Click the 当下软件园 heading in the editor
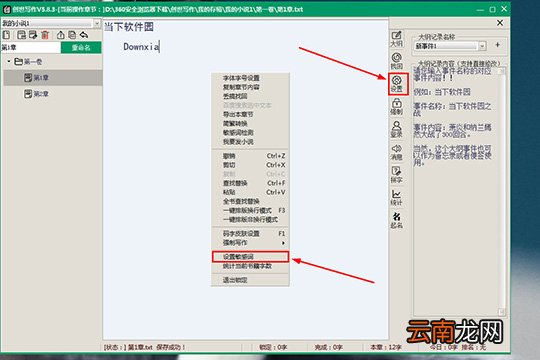This screenshot has height=360, width=540. click(129, 27)
